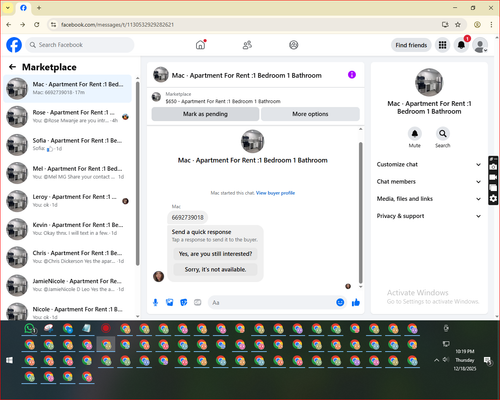Open the Kevin apartment conversation
Viewport: 500px width, 400px height.
(68, 229)
